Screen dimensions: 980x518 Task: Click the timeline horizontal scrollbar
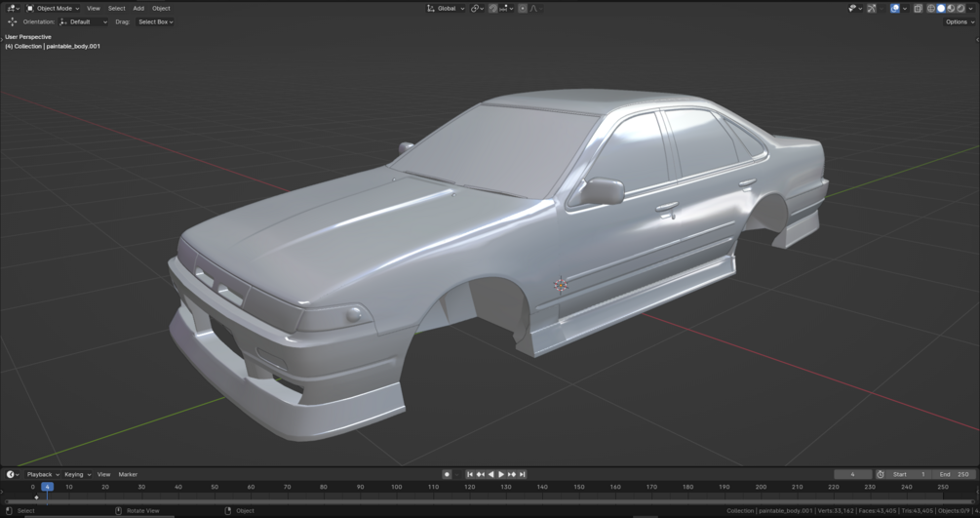pyautogui.click(x=490, y=502)
